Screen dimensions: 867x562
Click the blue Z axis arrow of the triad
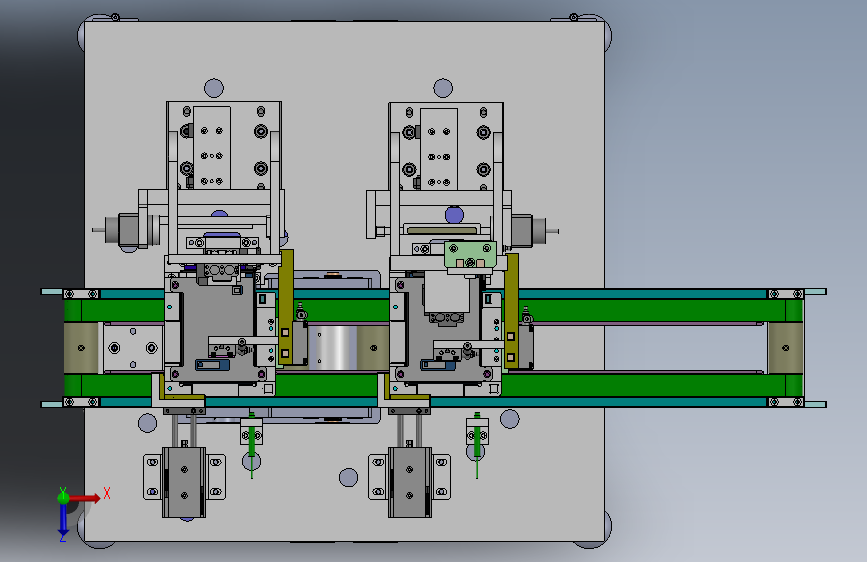click(x=63, y=520)
